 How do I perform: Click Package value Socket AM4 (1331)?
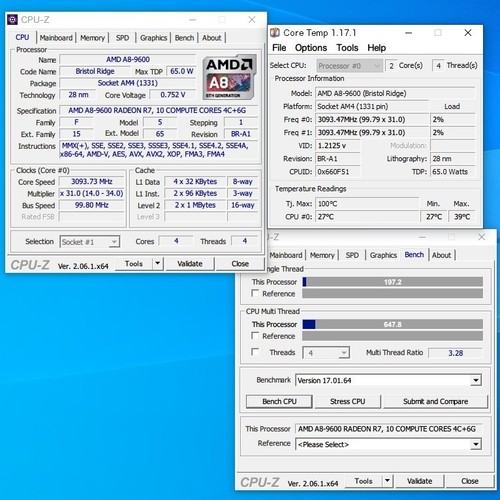pyautogui.click(x=128, y=83)
